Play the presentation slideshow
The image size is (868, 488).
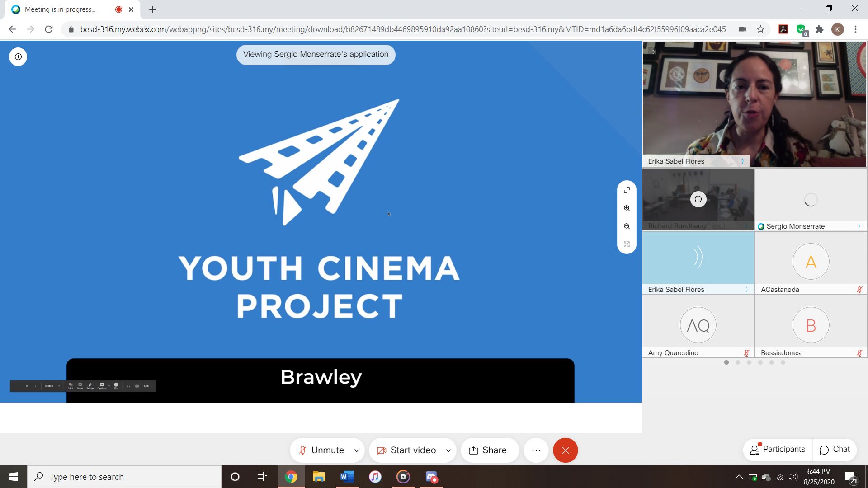27,386
